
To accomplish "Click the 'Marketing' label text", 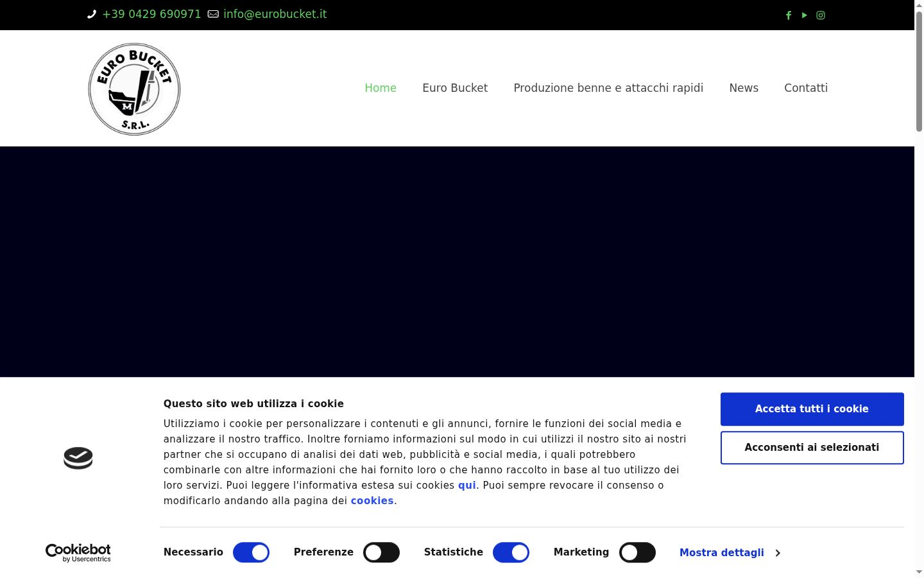I will point(581,552).
